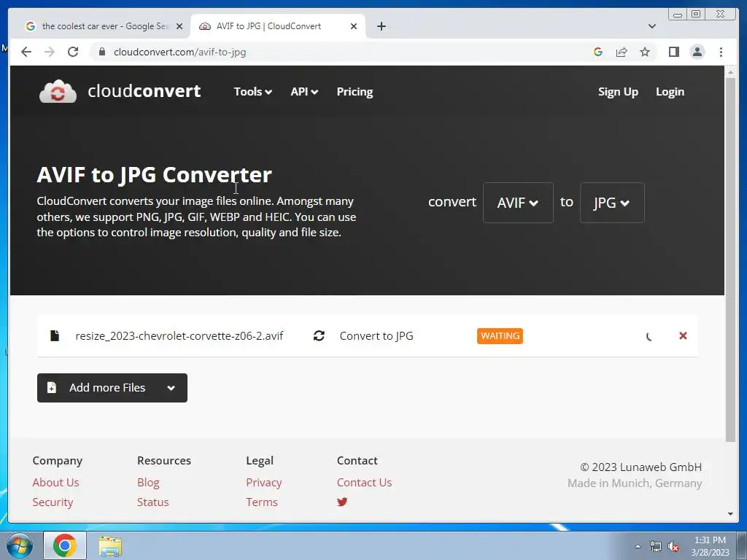Close the Google Search tab

179,26
